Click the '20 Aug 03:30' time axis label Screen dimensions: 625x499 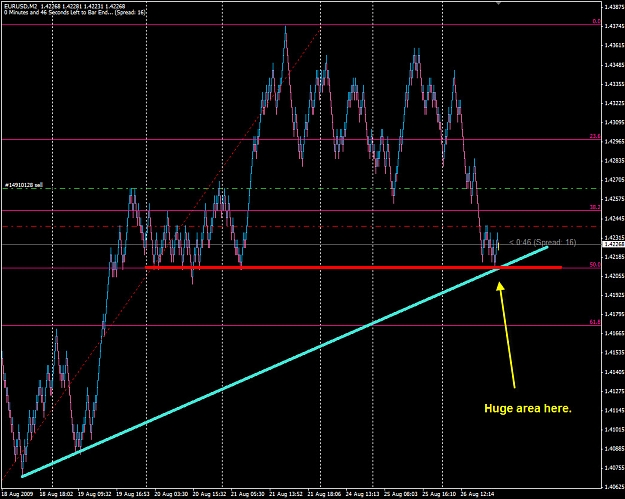click(171, 494)
